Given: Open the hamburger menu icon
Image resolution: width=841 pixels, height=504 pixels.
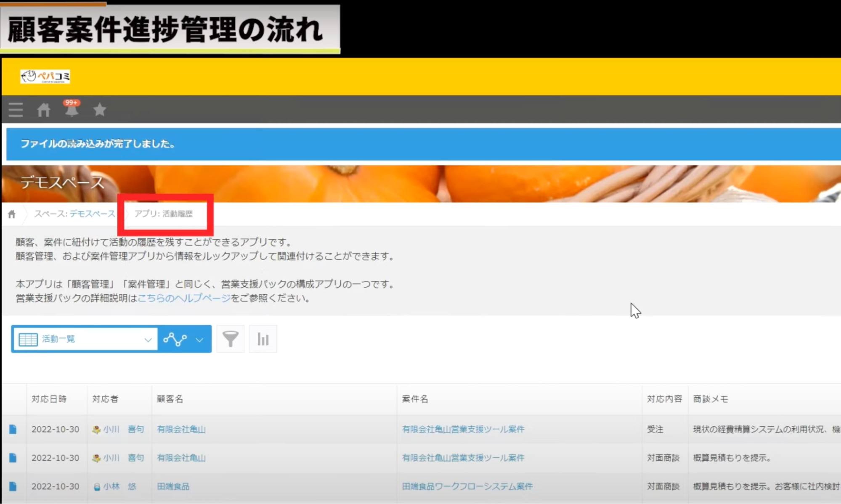Looking at the screenshot, I should 16,110.
